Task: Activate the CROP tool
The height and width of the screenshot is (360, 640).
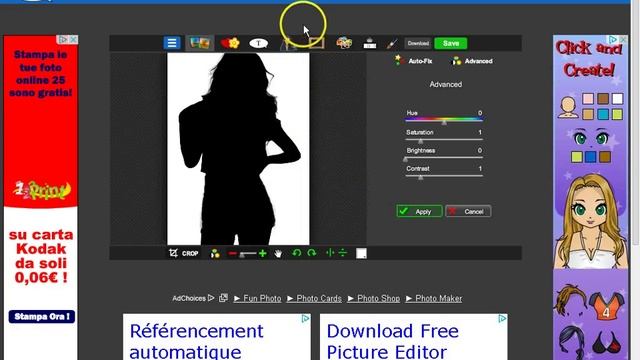Action: pos(184,253)
